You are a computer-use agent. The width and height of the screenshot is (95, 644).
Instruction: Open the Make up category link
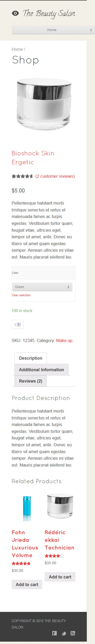point(64,340)
